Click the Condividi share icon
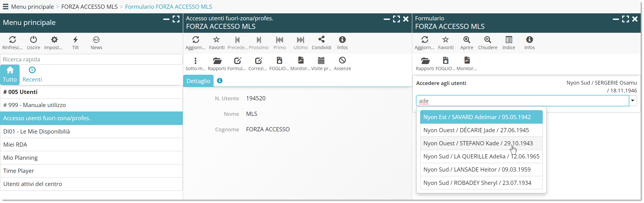Image resolution: width=644 pixels, height=203 pixels. pos(321,40)
